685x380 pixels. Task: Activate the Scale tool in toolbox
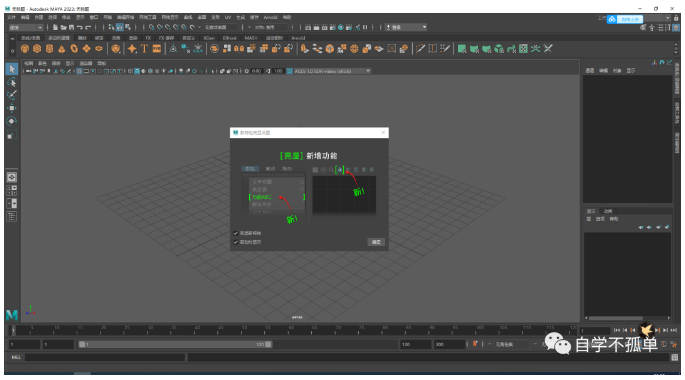coord(12,134)
